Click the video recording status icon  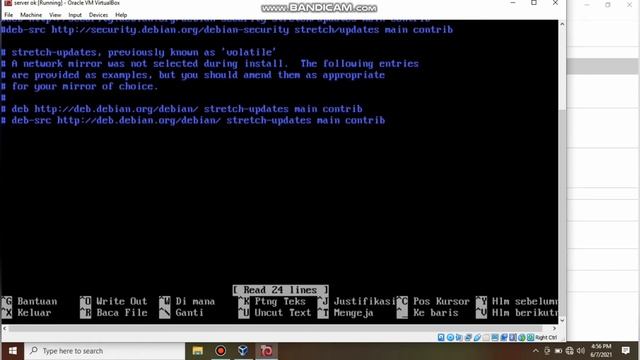[x=504, y=338]
